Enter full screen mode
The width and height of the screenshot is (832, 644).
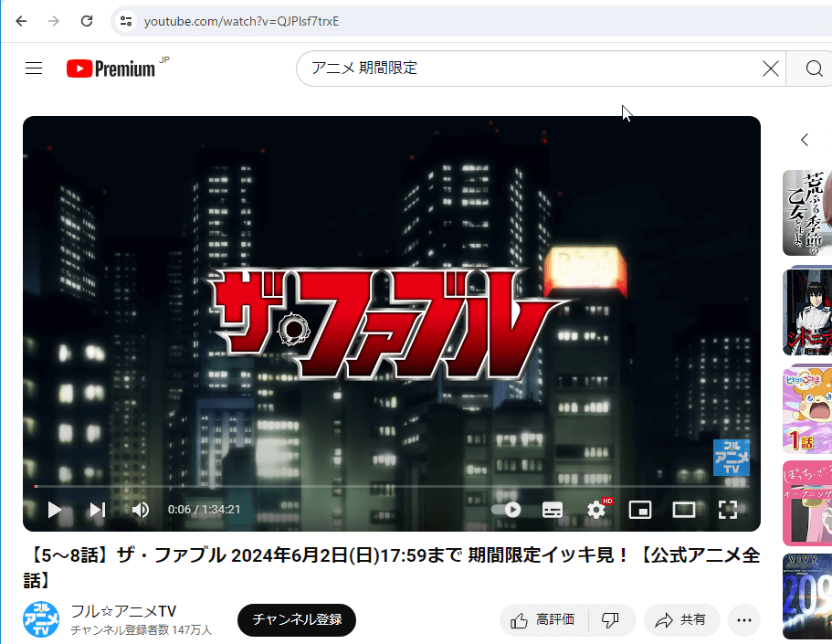click(x=727, y=510)
